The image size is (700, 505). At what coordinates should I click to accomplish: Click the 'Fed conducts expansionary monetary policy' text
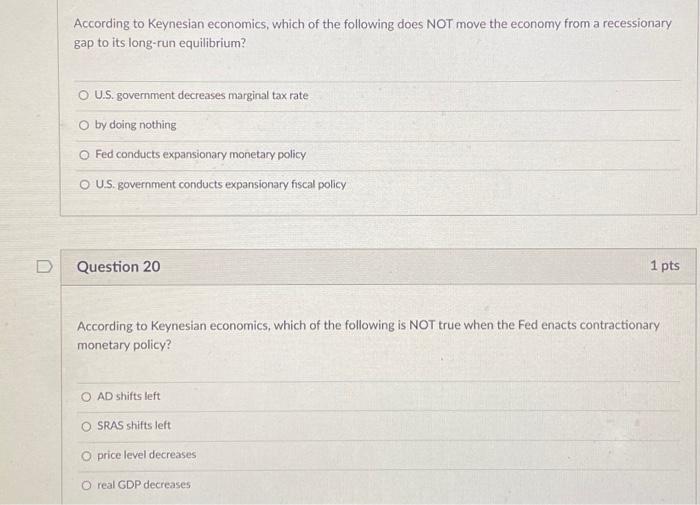200,154
